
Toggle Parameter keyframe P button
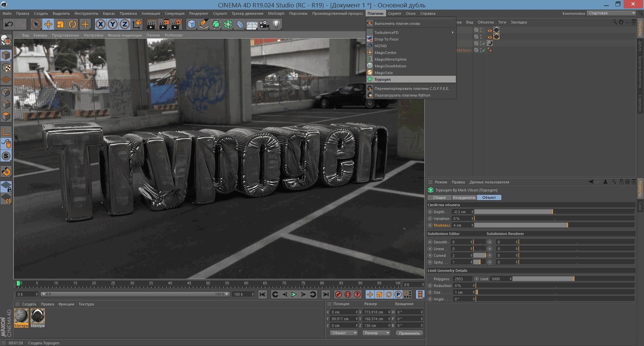click(x=398, y=294)
